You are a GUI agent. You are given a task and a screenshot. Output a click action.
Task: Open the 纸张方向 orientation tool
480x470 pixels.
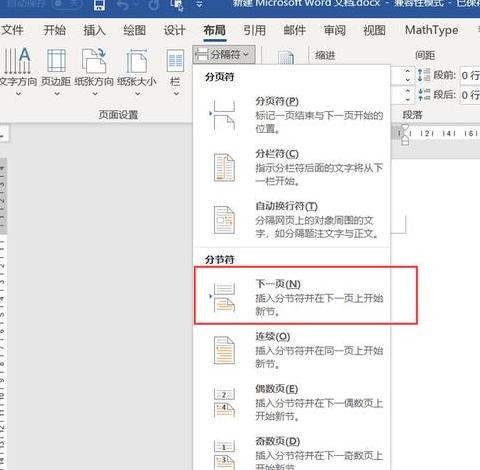pos(94,71)
